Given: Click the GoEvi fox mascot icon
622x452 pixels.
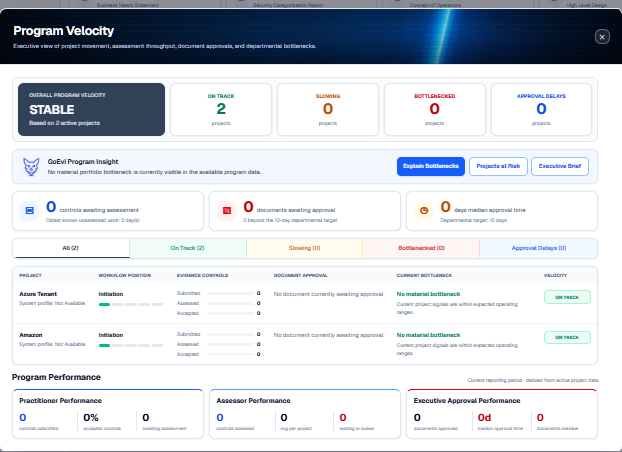Looking at the screenshot, I should (x=31, y=167).
